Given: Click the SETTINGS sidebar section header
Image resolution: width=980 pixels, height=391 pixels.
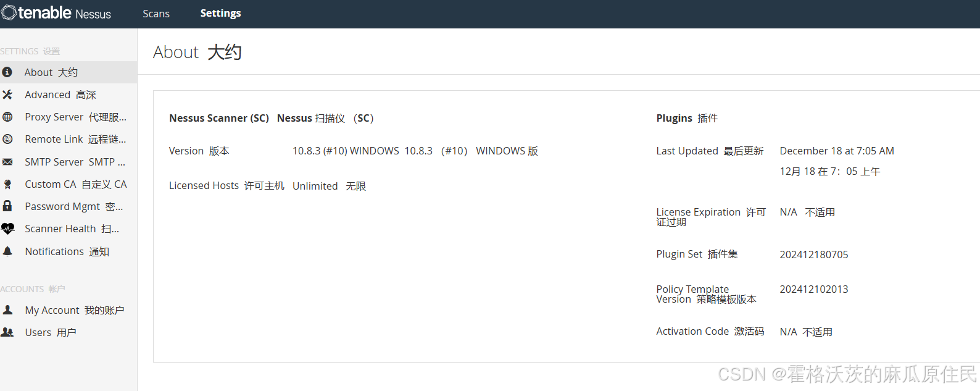Looking at the screenshot, I should click(30, 51).
